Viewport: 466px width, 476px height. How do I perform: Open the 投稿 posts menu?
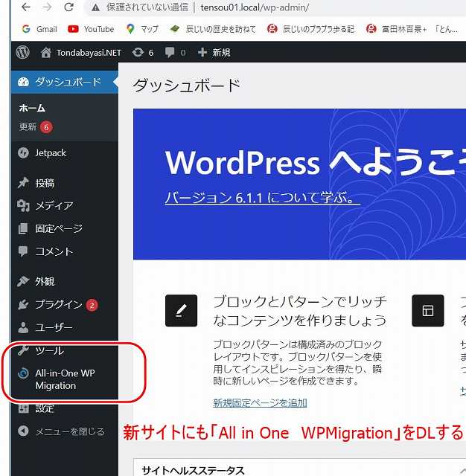click(45, 183)
